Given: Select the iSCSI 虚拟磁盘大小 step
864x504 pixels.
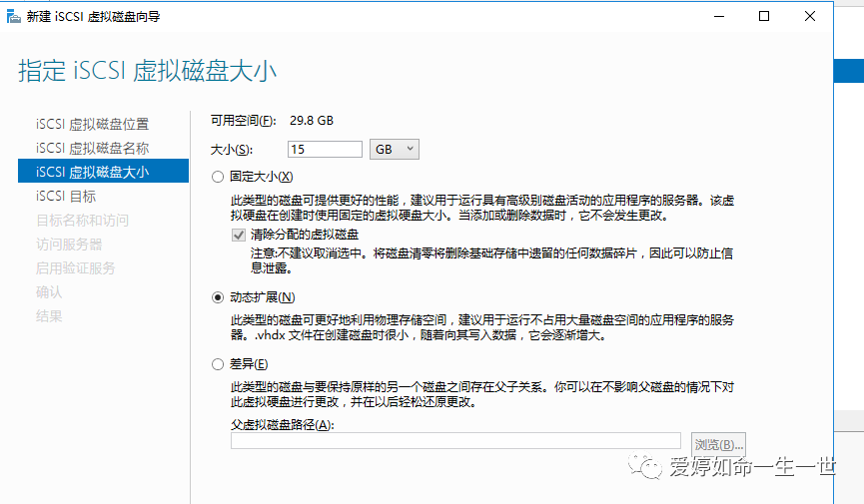Looking at the screenshot, I should (103, 172).
